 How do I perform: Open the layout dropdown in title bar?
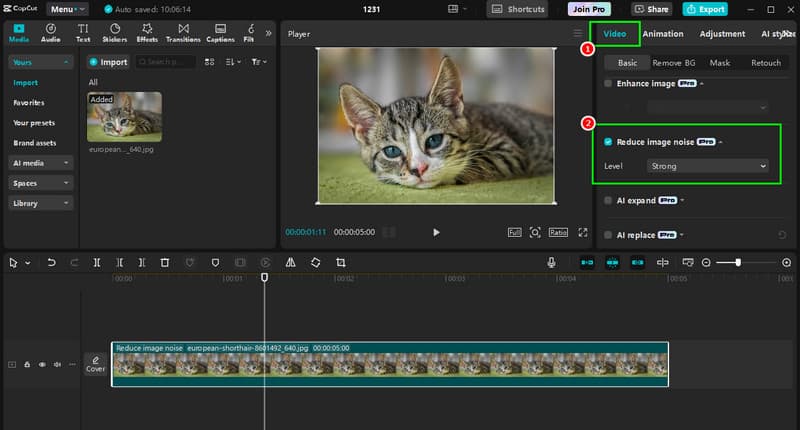point(457,9)
